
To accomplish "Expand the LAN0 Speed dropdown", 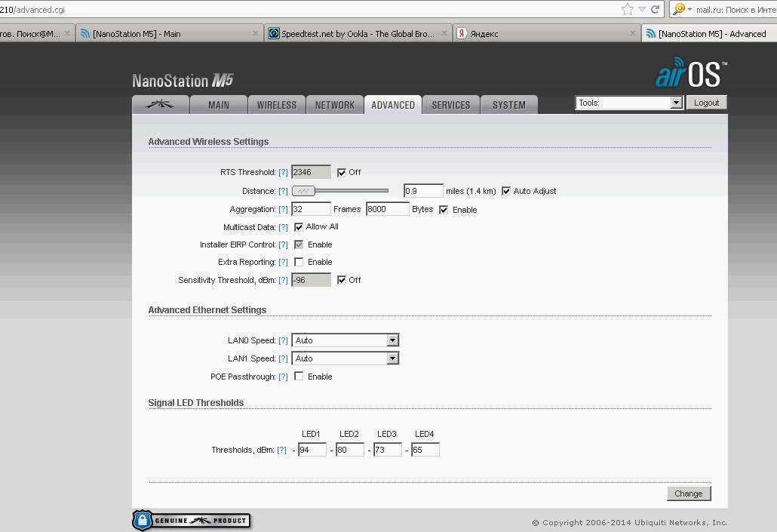I will coord(346,340).
